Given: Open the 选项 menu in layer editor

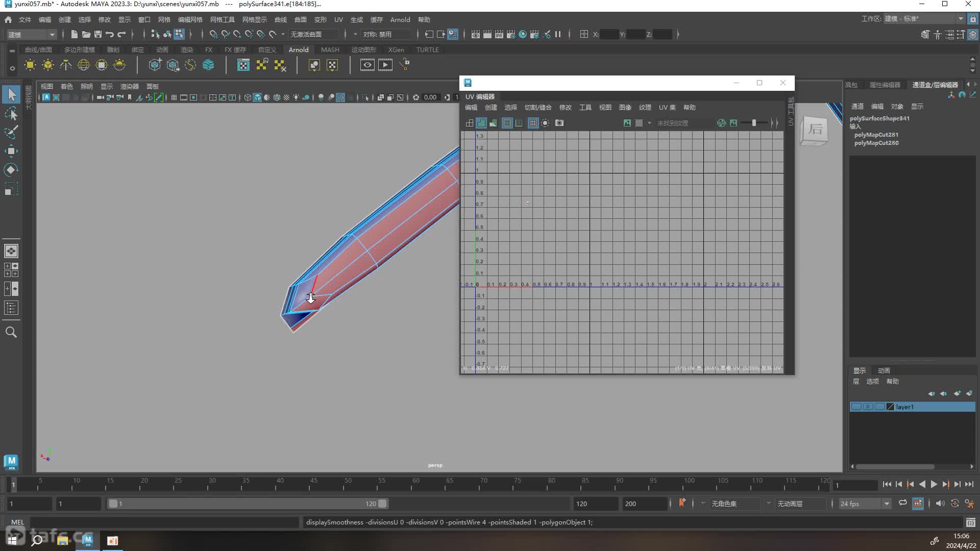Looking at the screenshot, I should tap(873, 381).
